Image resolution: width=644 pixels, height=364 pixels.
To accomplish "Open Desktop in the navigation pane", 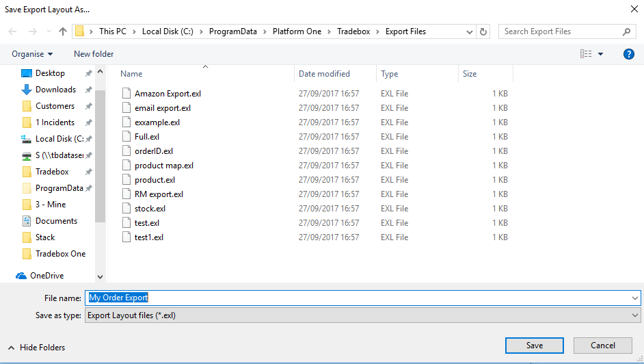I will point(50,73).
